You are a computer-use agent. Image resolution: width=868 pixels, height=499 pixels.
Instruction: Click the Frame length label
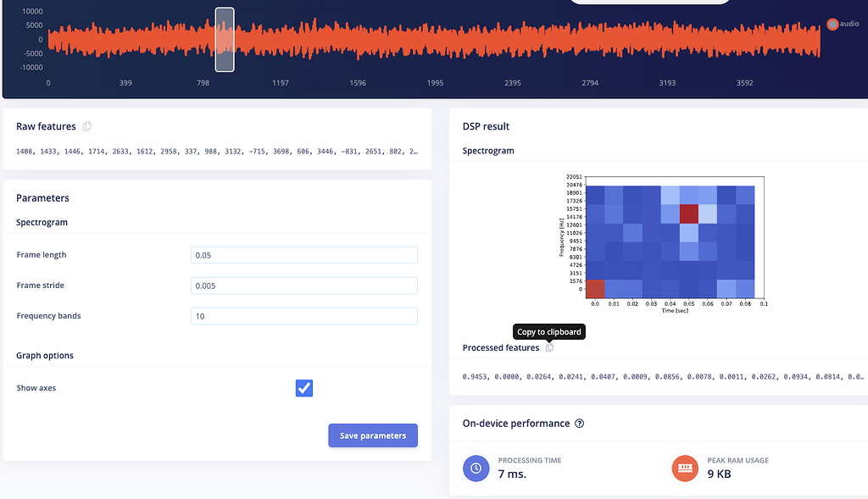42,254
